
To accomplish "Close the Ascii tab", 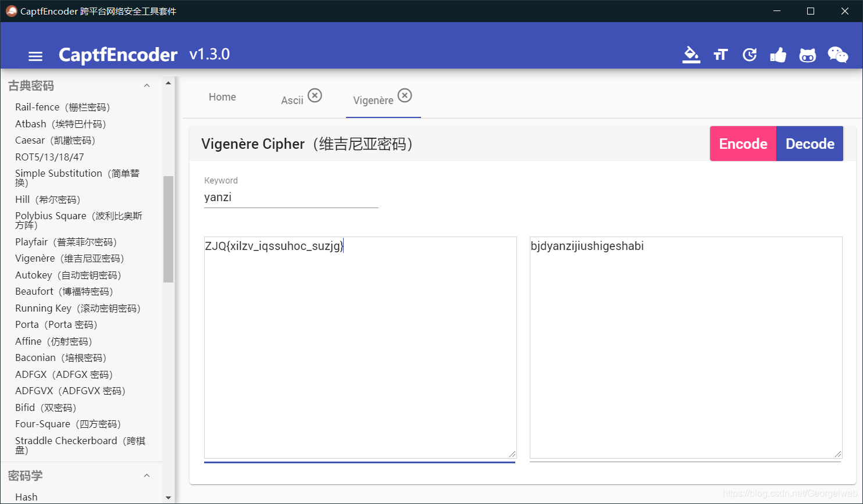I will [x=315, y=95].
